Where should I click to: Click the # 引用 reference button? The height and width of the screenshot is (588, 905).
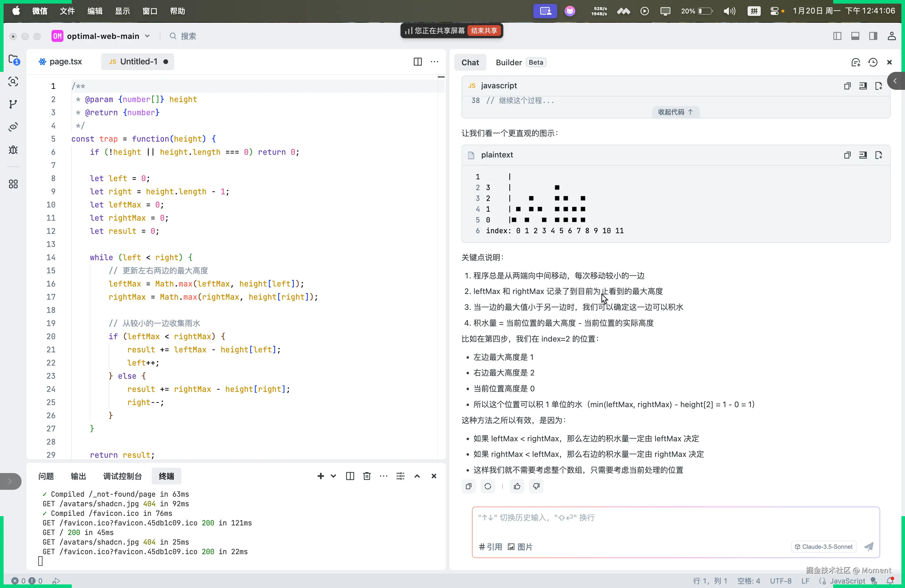pos(491,547)
